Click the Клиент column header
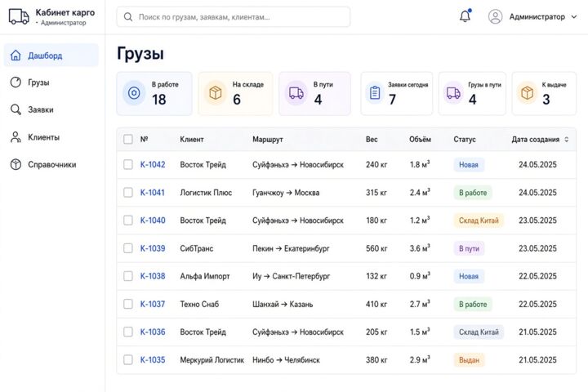Viewport: 588px width, 392px height. pyautogui.click(x=192, y=139)
